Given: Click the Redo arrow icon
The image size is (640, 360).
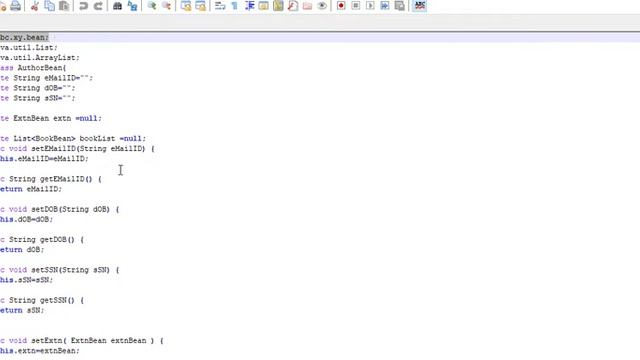Looking at the screenshot, I should 98,6.
